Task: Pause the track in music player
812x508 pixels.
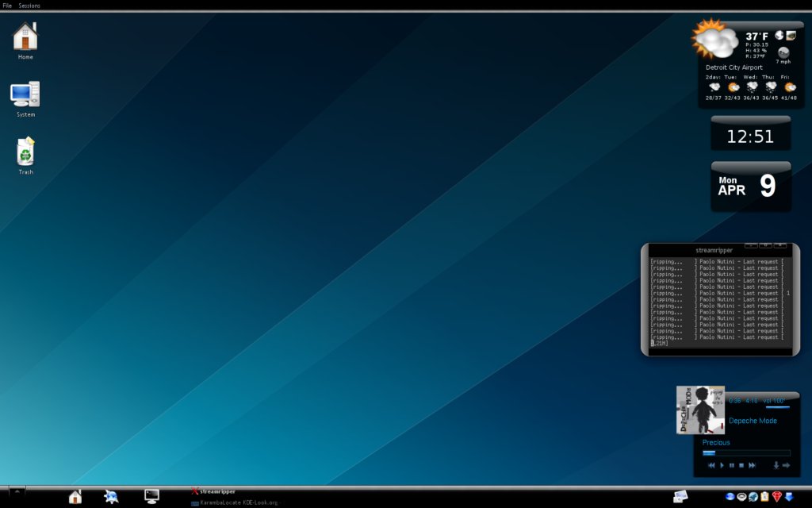Action: [732, 465]
